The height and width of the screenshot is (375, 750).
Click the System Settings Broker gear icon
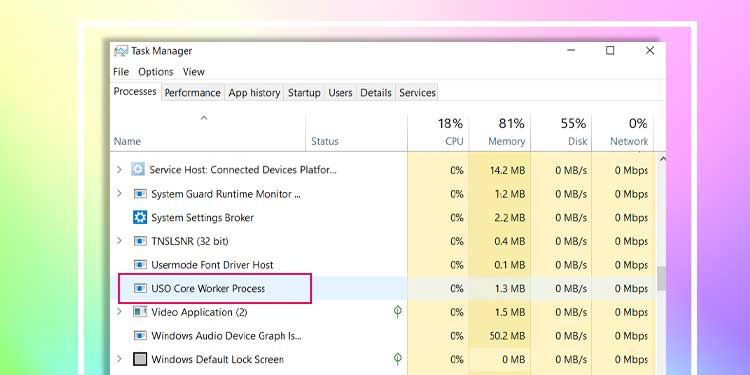pyautogui.click(x=140, y=218)
